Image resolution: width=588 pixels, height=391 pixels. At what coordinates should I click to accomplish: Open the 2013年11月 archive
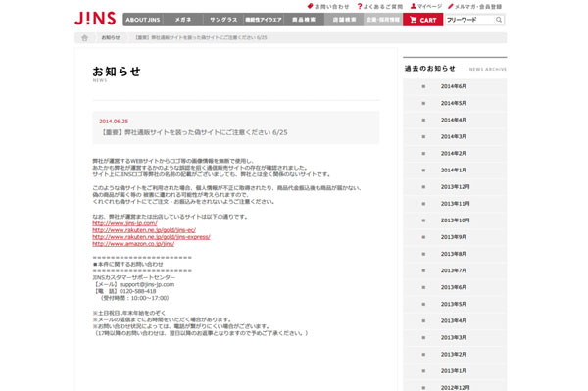[x=455, y=204]
